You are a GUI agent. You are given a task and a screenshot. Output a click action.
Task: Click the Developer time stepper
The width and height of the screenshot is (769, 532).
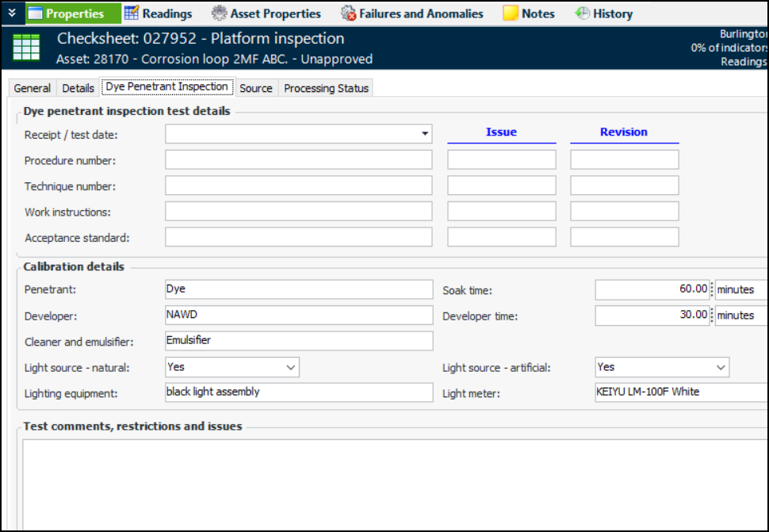click(712, 316)
